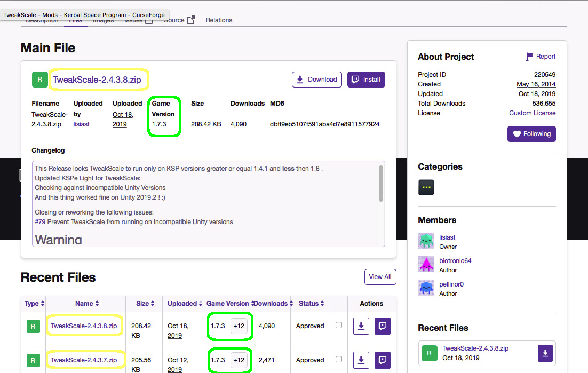Install TweakScale-2.4.3.7.zip via Twitch icon
The width and height of the screenshot is (588, 373).
point(383,360)
